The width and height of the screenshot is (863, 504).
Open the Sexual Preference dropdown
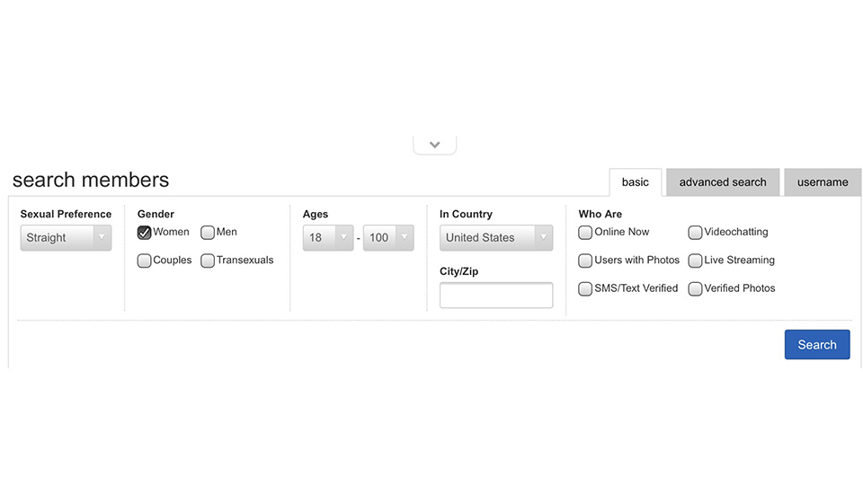coord(66,238)
